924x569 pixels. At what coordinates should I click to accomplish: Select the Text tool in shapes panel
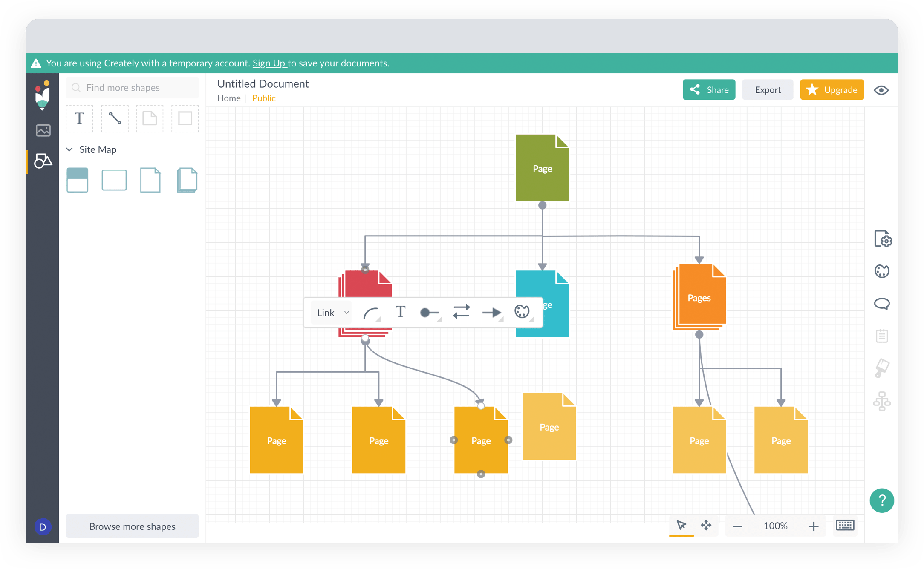click(79, 119)
